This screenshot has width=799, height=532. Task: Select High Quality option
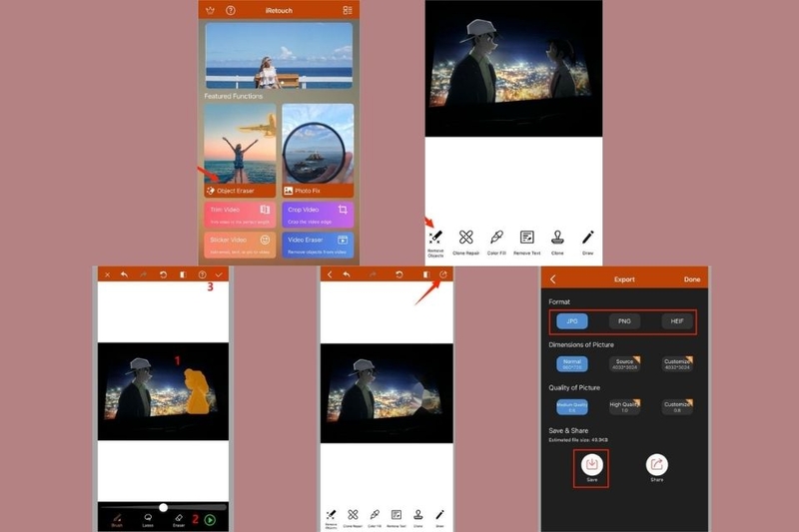tap(625, 407)
